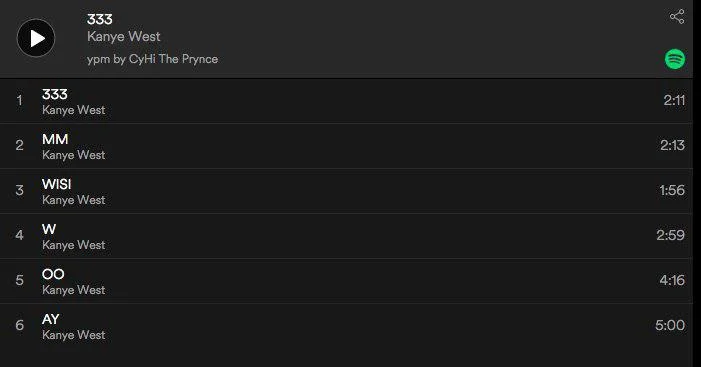Select track 2 titled MM
Viewport: 701px width, 367px height.
tap(346, 146)
